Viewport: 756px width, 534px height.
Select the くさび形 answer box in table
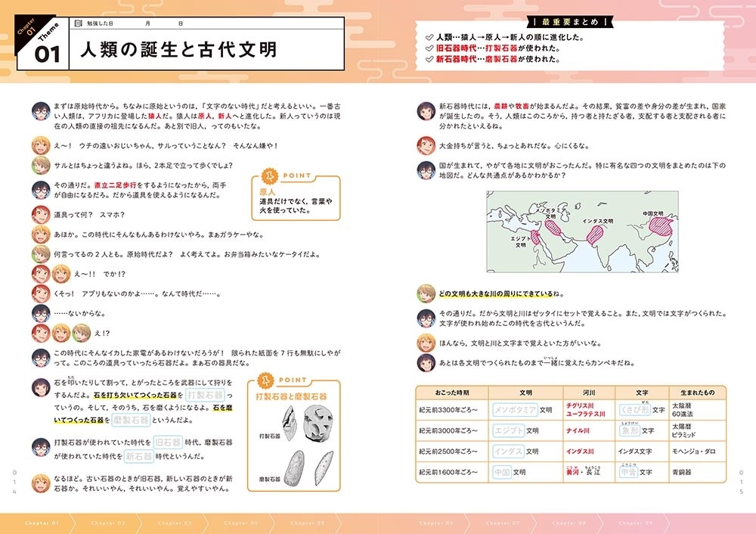tap(629, 411)
